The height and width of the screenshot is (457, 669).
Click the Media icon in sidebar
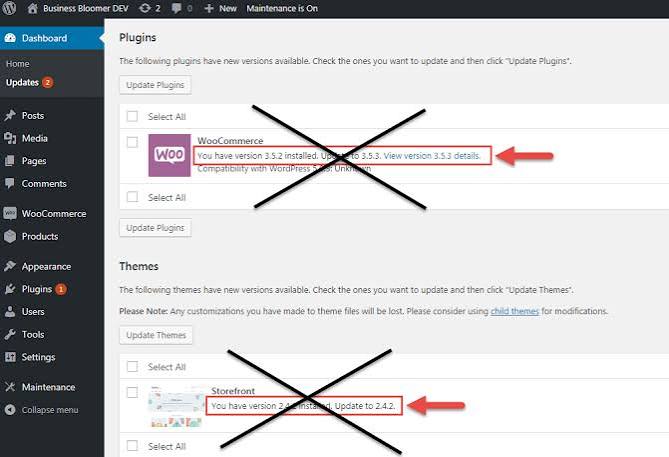coord(10,138)
